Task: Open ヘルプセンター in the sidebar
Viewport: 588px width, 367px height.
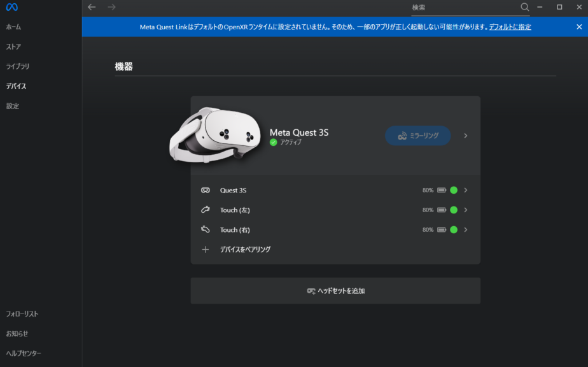Action: click(x=24, y=353)
